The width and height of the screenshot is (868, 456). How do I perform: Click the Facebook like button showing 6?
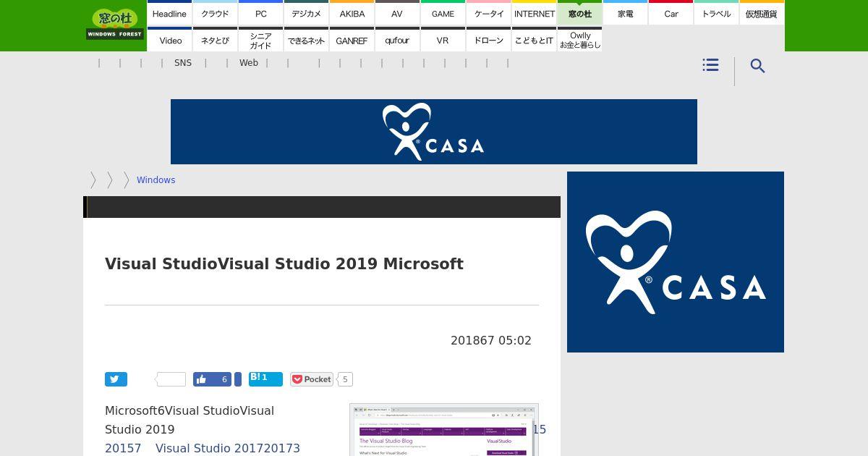pyautogui.click(x=212, y=379)
